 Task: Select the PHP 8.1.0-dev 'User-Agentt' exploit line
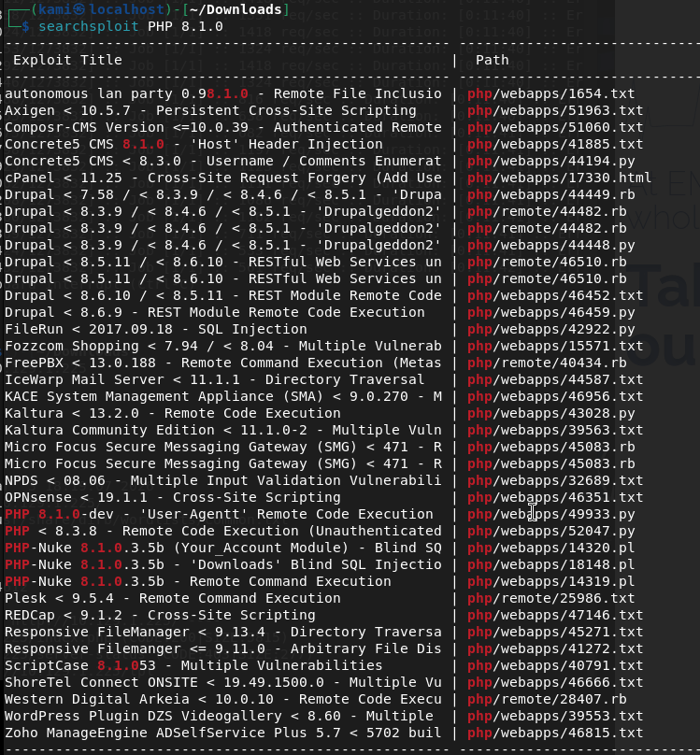(219, 514)
